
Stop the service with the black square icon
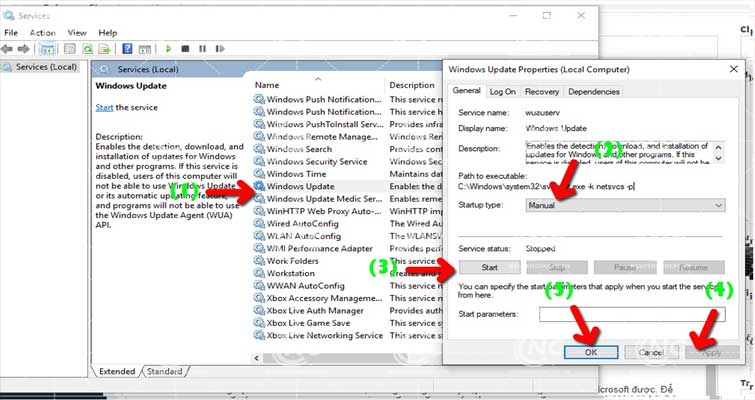tap(185, 49)
